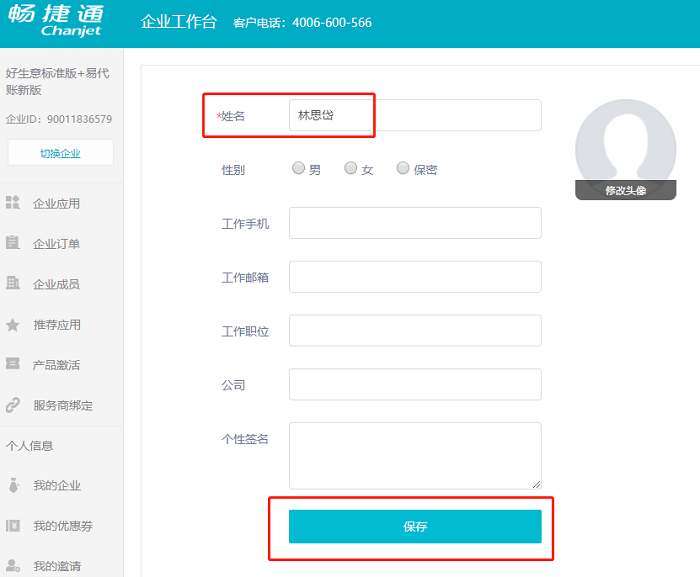Select the 男 gender radio button
This screenshot has width=700, height=577.
pos(298,168)
